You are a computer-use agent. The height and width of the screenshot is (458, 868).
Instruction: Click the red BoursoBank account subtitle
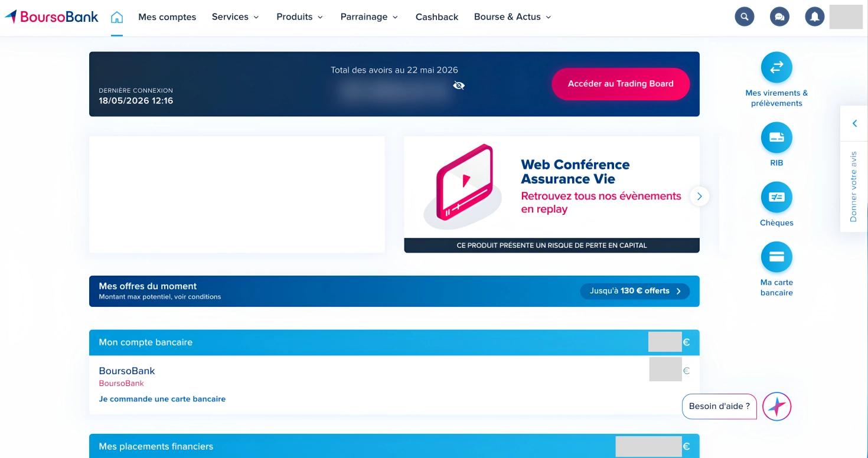click(121, 383)
